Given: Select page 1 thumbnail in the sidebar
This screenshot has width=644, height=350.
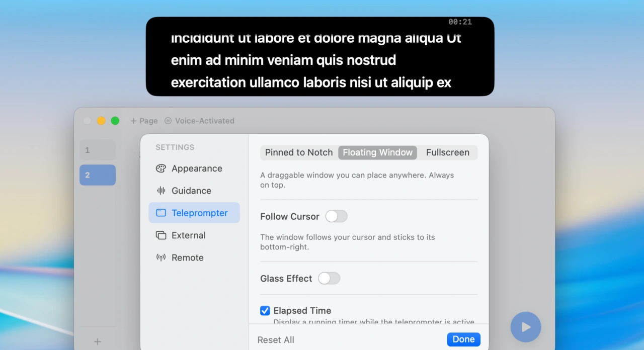Looking at the screenshot, I should (x=98, y=150).
